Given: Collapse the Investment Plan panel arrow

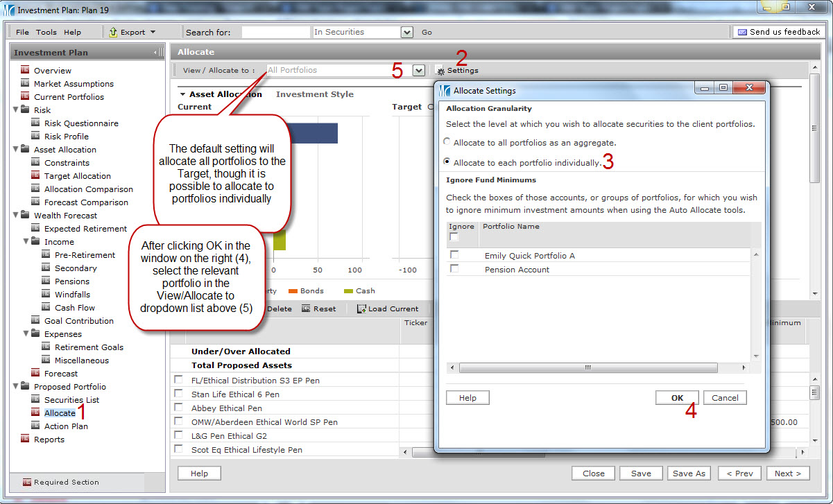Looking at the screenshot, I should [159, 53].
